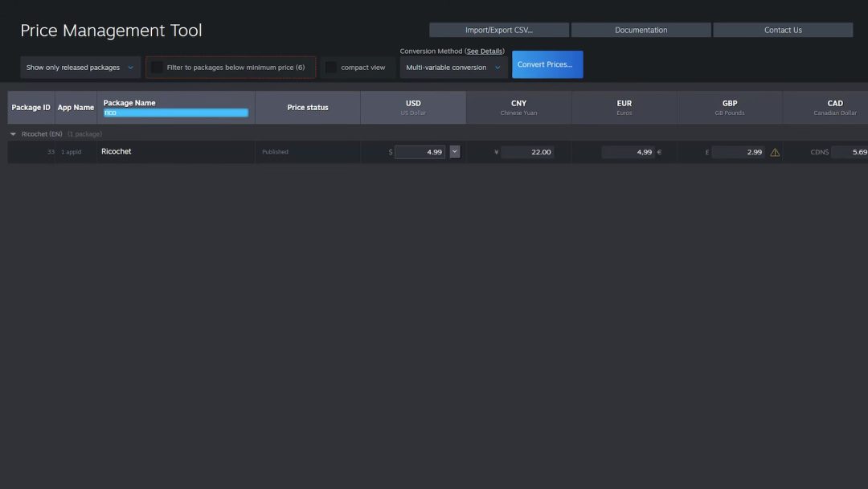Screen dimensions: 868x489
Task: Select the Ricochet package row name
Action: (117, 151)
